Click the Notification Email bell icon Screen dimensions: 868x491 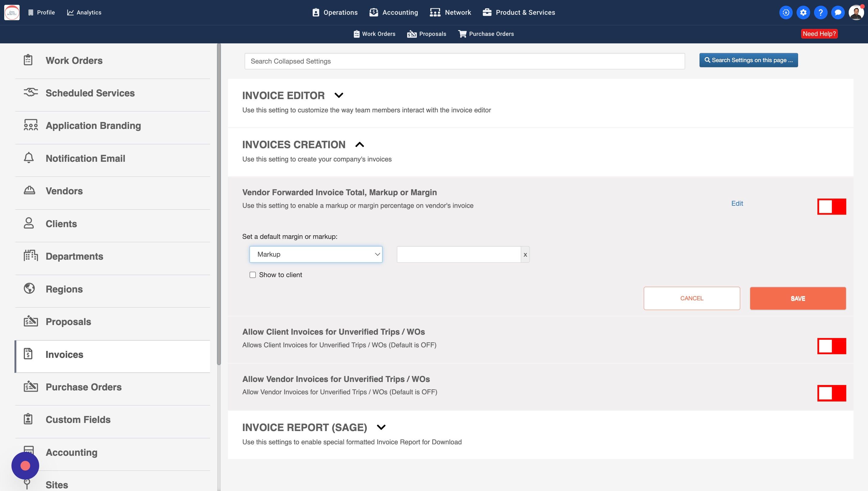coord(29,158)
